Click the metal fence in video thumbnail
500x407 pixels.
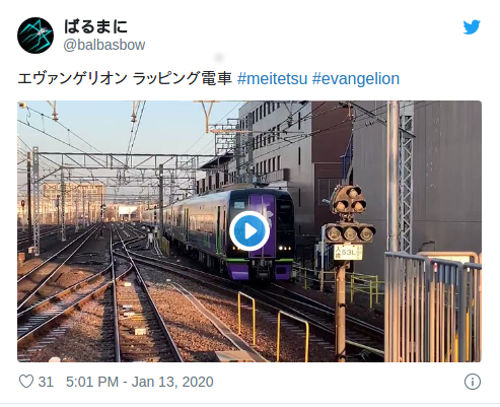pyautogui.click(x=433, y=307)
